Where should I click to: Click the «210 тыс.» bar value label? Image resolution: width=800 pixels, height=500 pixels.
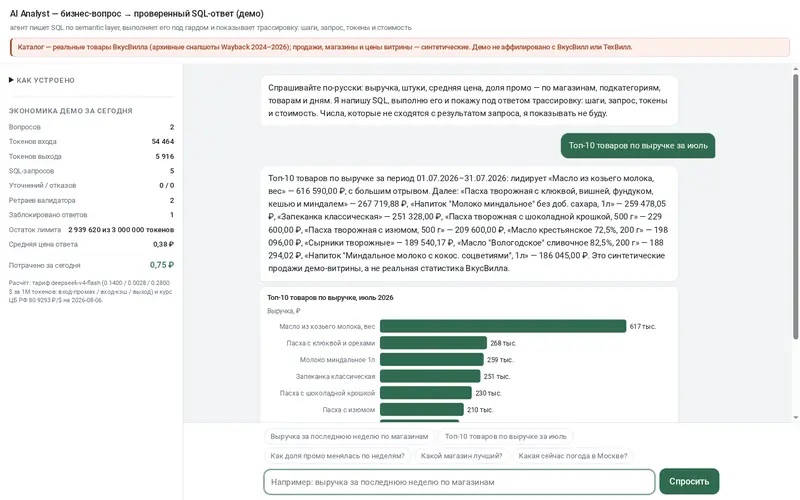point(480,410)
